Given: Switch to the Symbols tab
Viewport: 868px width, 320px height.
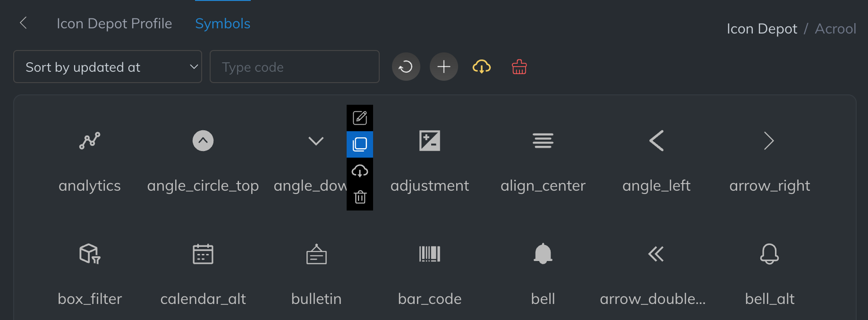Looking at the screenshot, I should [x=222, y=24].
